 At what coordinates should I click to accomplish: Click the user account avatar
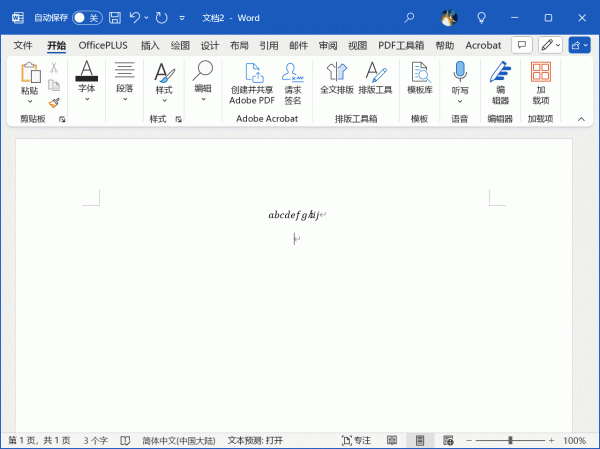(449, 18)
